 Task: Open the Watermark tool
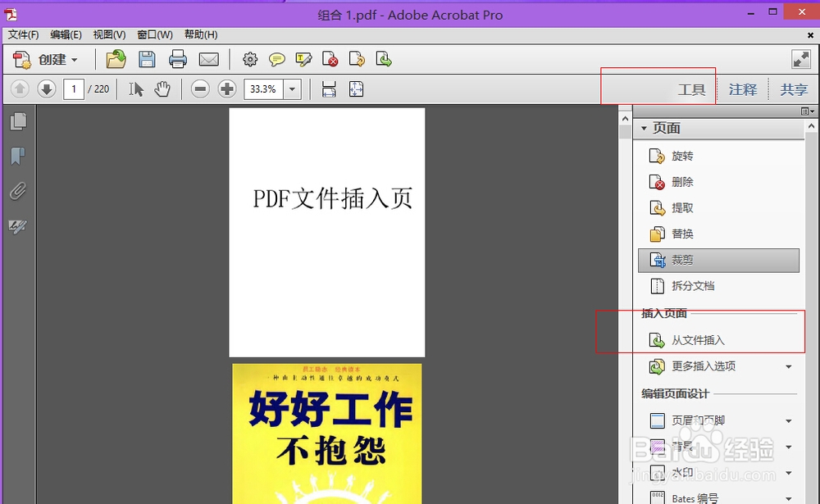click(682, 473)
